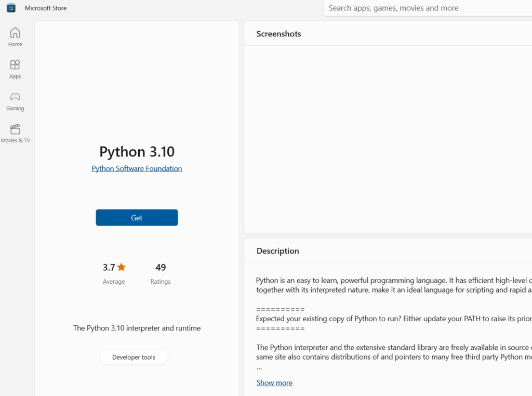Navigate to Movies & TV
Screen dimensions: 532x396
coord(15,133)
